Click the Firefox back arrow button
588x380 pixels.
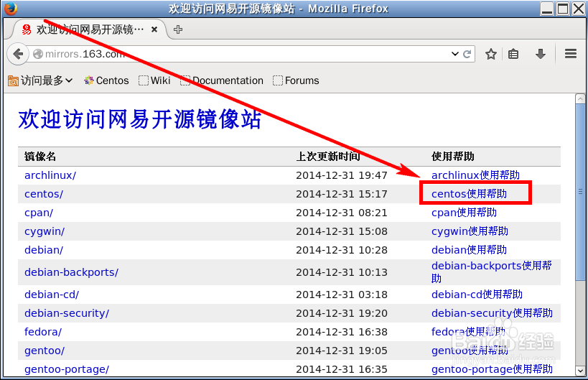point(18,54)
